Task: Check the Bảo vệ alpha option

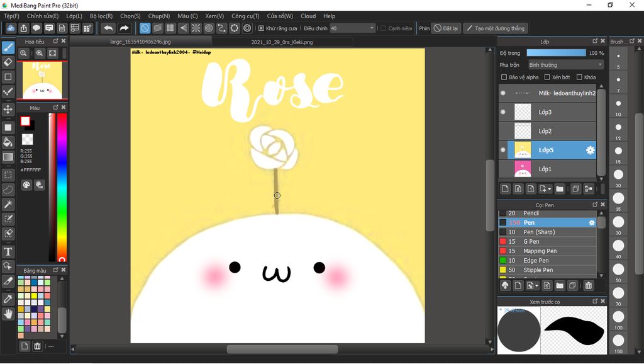Action: pos(504,77)
